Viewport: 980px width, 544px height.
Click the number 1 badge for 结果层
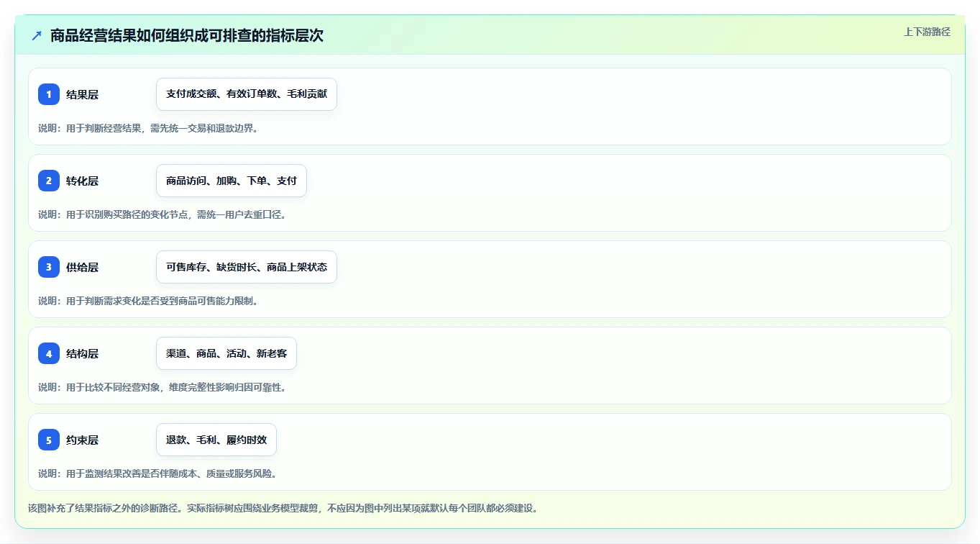coord(49,94)
